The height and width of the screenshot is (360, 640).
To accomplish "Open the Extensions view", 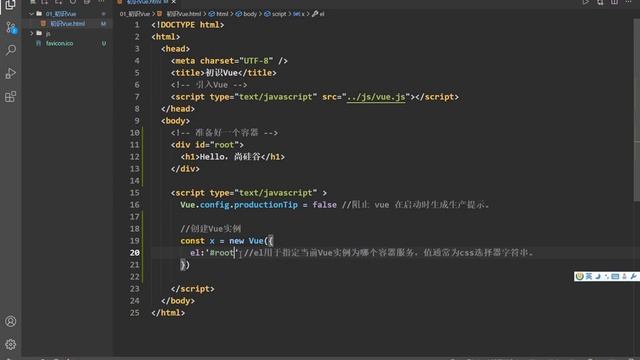I will click(x=11, y=97).
